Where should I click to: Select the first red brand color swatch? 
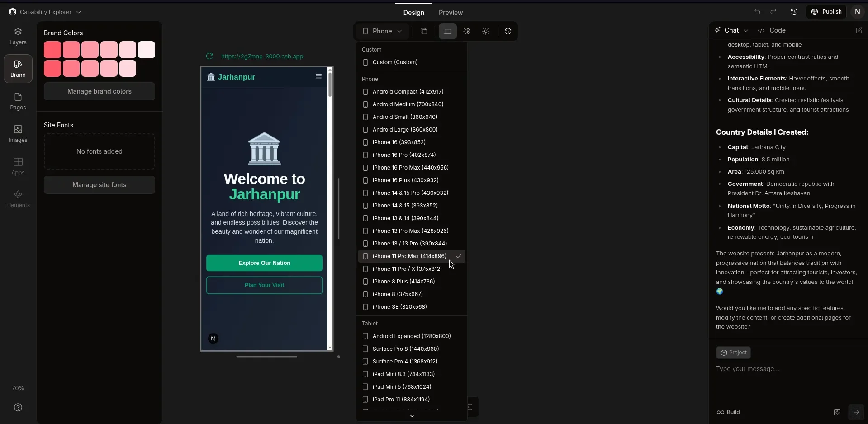pos(52,50)
